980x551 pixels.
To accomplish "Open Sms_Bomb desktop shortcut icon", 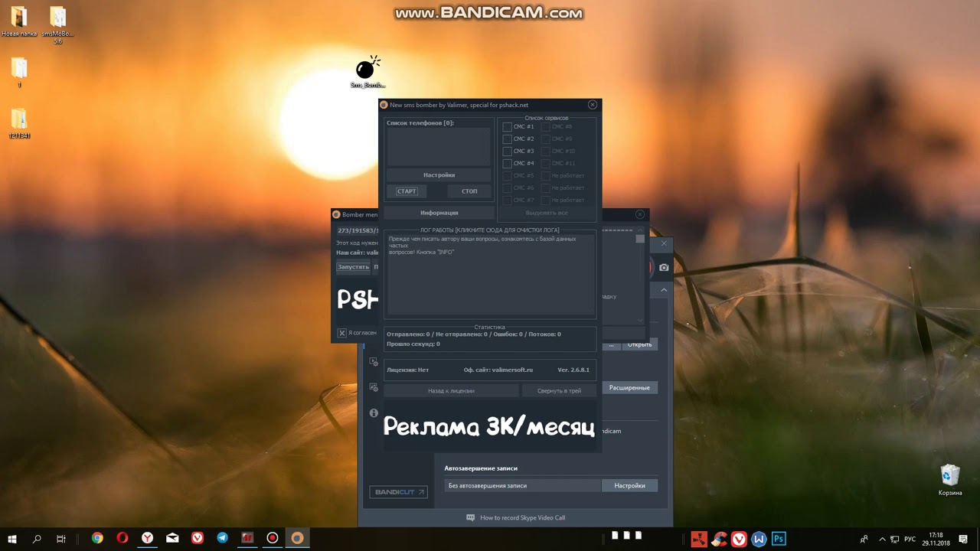I will (367, 73).
